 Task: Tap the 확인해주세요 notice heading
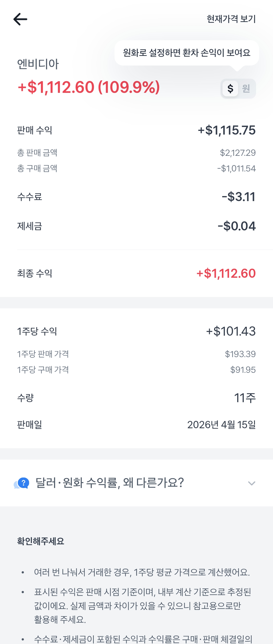(x=41, y=541)
